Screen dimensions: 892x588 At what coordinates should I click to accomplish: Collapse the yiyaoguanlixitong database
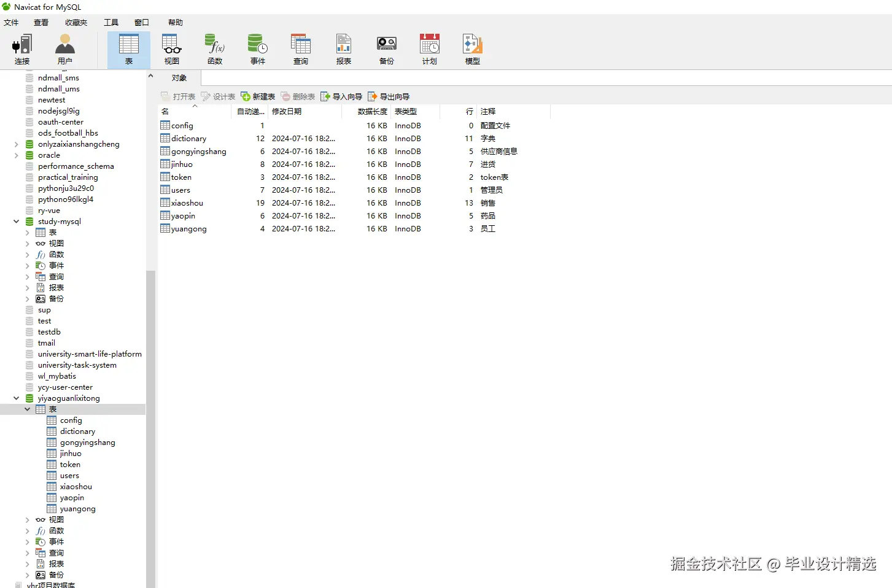point(17,398)
